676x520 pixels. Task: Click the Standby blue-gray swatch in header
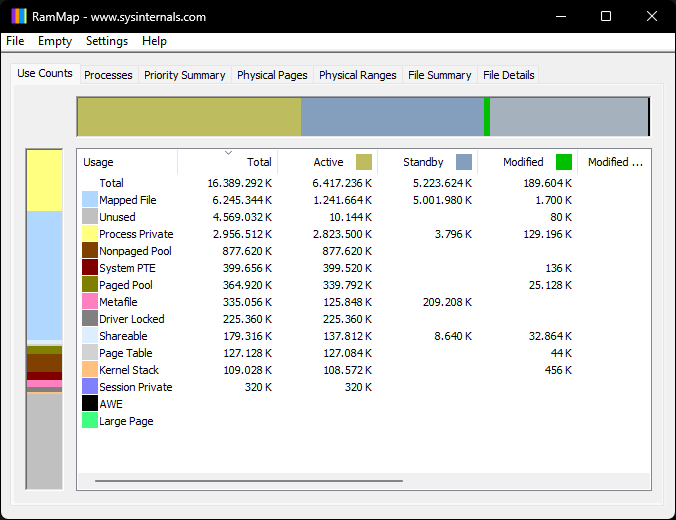[x=464, y=162]
